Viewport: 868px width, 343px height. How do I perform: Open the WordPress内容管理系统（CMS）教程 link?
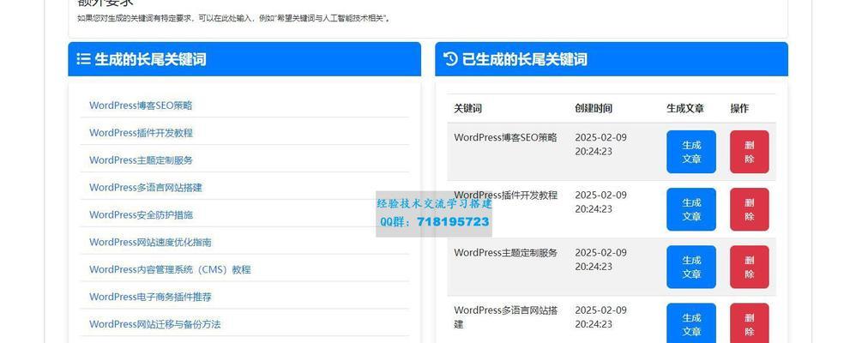(x=170, y=269)
